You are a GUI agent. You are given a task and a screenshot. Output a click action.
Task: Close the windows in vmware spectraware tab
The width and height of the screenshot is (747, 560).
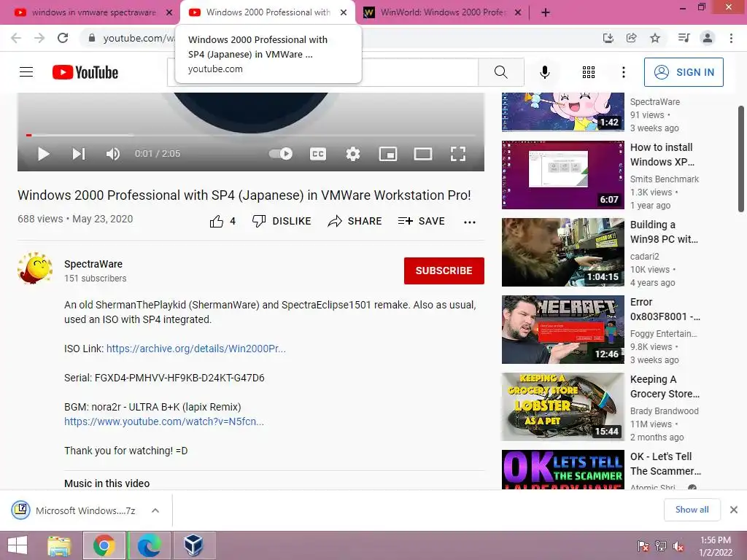point(169,13)
